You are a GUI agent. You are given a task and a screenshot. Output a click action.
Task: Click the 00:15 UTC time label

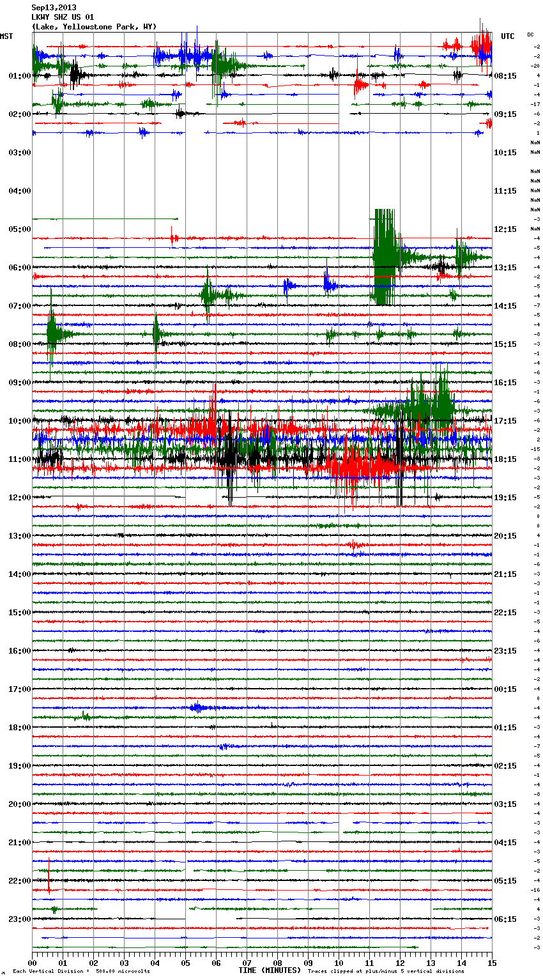pyautogui.click(x=505, y=689)
